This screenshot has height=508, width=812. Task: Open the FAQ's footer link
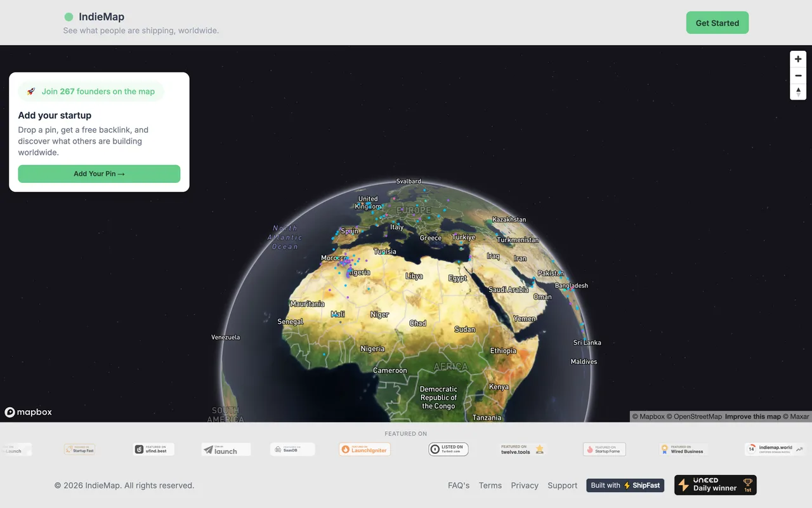point(459,485)
